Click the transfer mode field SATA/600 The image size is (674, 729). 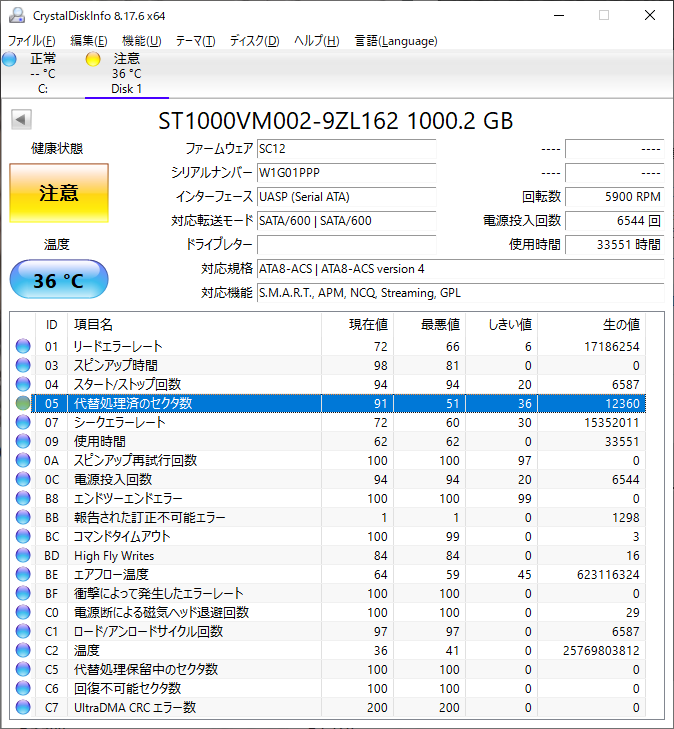point(347,221)
